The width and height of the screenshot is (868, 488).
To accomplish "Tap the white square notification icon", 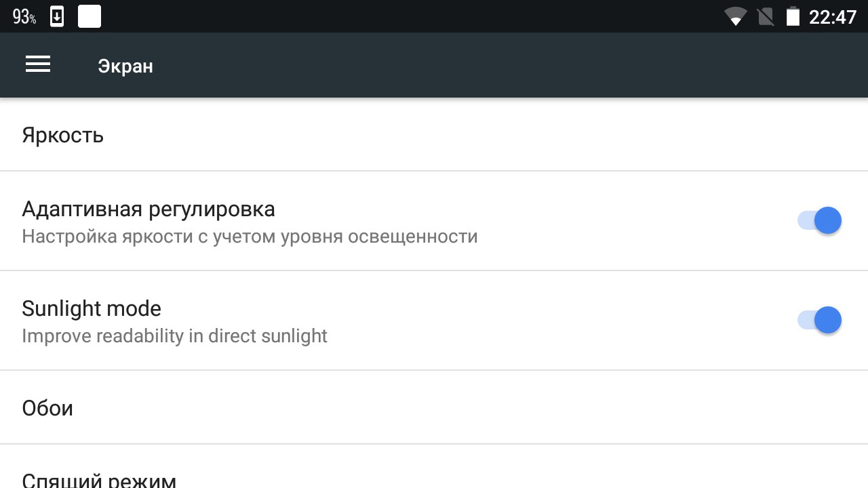I will tap(90, 17).
